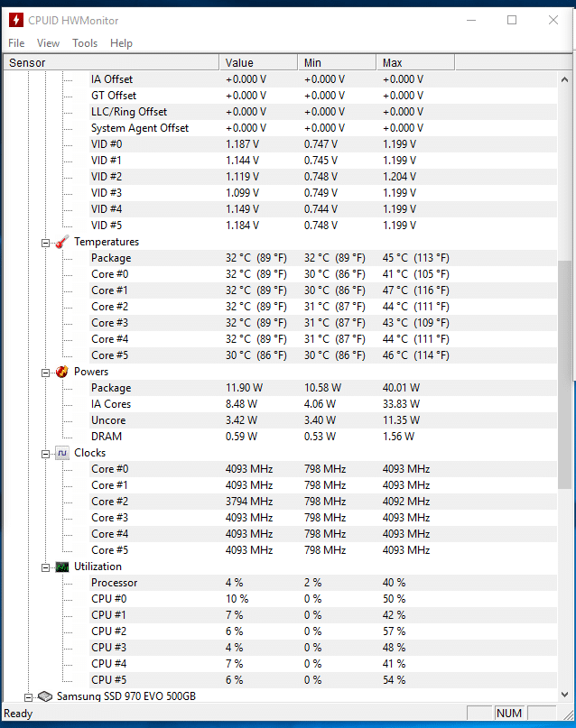
Task: Open the File menu
Action: pyautogui.click(x=15, y=42)
